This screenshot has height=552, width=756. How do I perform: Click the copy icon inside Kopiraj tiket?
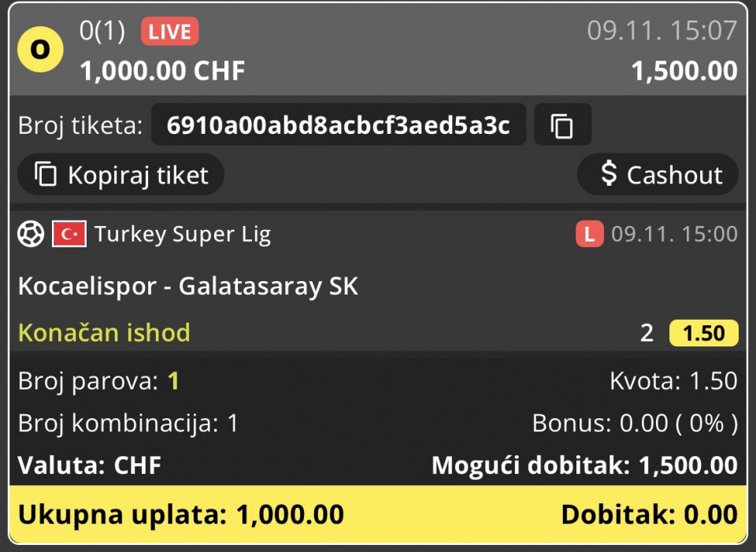(x=46, y=173)
